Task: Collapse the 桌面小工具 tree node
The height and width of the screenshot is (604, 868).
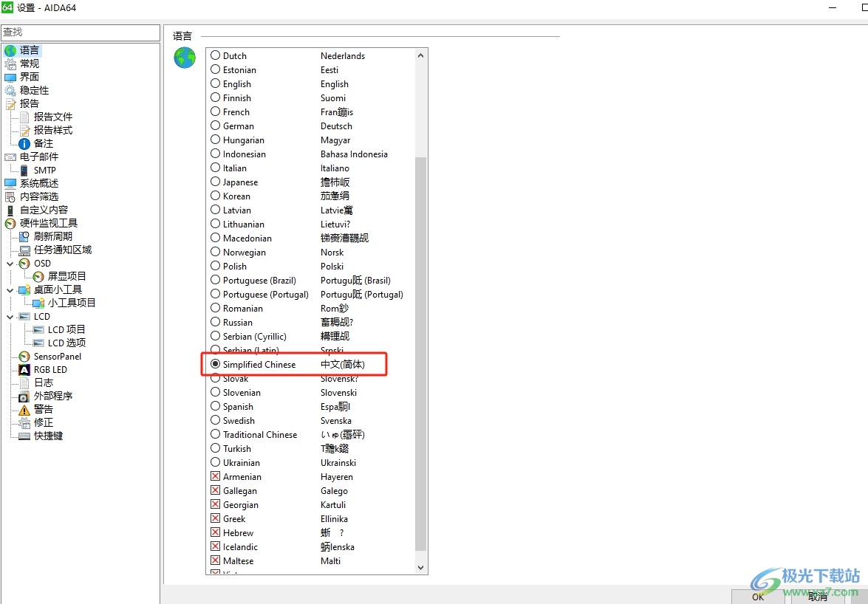Action: (10, 290)
